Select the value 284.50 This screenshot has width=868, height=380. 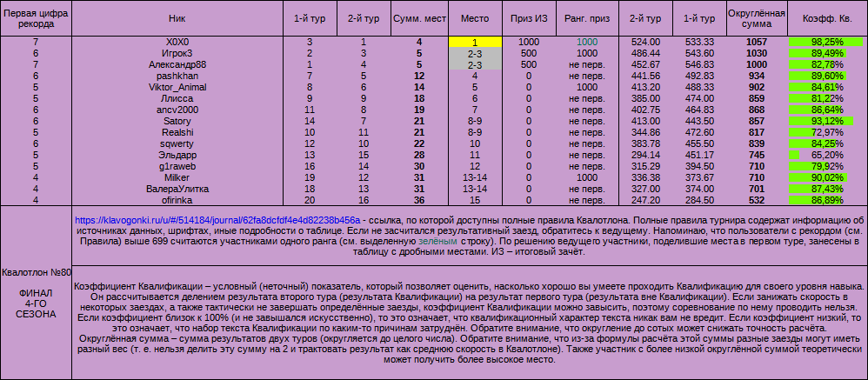tap(698, 201)
